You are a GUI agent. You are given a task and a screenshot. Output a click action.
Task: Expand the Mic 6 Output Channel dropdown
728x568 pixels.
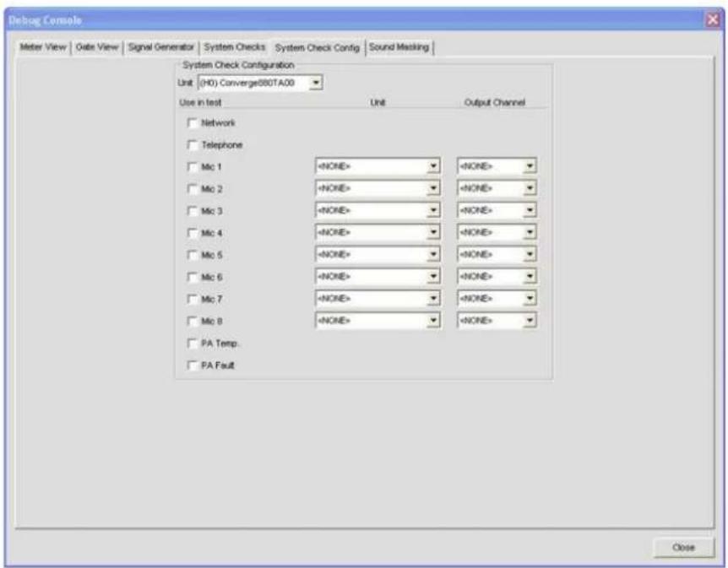tap(497, 276)
